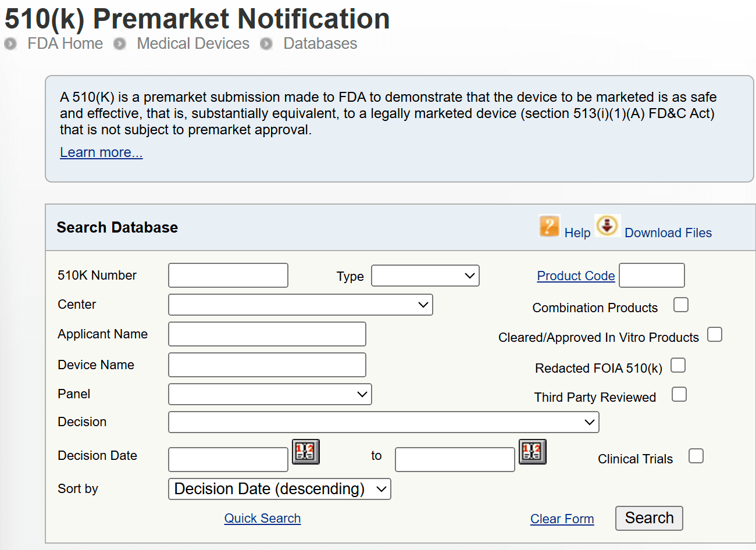Check the Third Party Reviewed box

click(x=679, y=394)
